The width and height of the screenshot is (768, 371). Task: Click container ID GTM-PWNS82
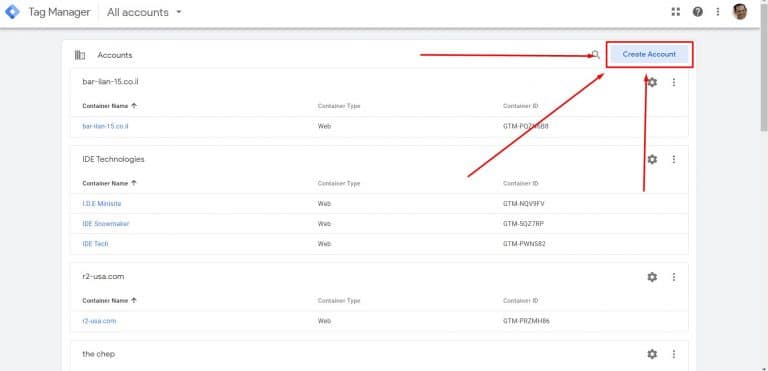(x=524, y=244)
